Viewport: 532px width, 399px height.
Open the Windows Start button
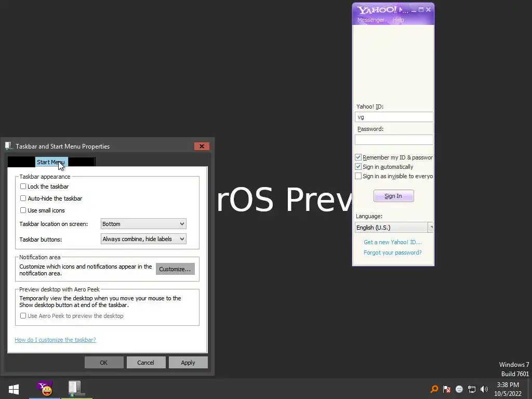point(14,389)
